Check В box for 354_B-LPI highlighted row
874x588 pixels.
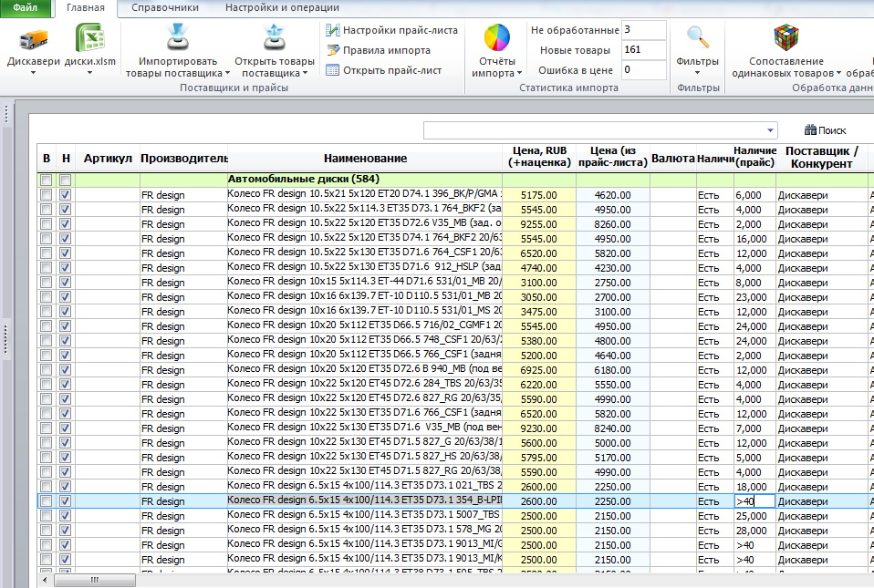47,501
